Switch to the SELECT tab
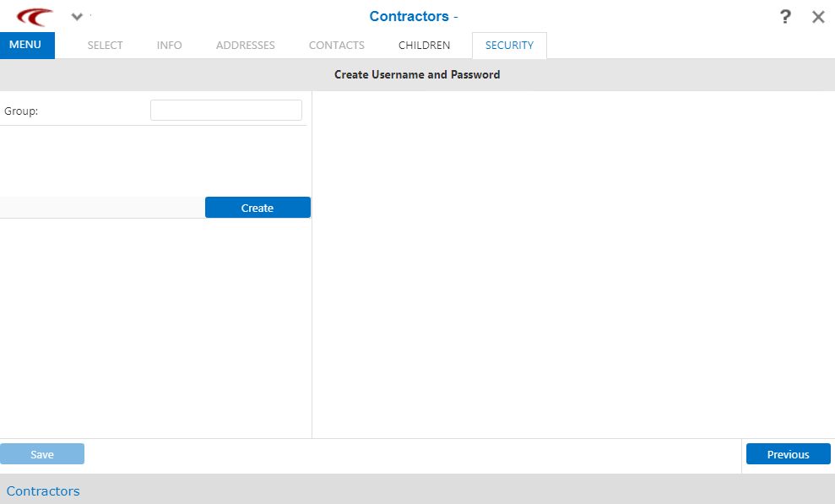Viewport: 835px width, 504px height. pos(105,46)
